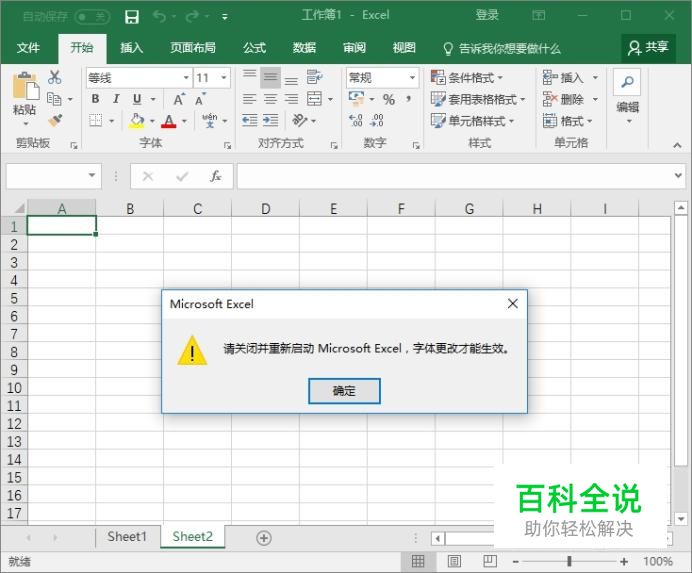Increase indent in alignment group
This screenshot has width=692, height=573.
(x=270, y=120)
